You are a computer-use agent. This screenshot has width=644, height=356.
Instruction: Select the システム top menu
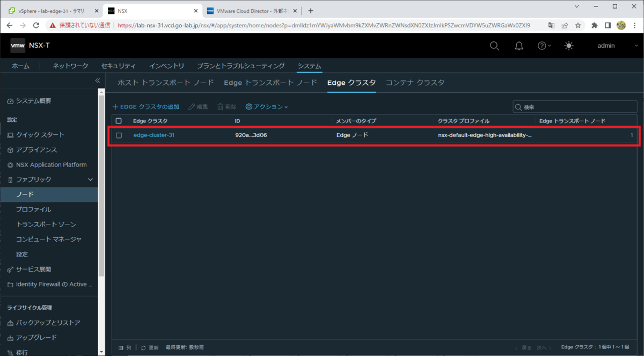coord(310,66)
